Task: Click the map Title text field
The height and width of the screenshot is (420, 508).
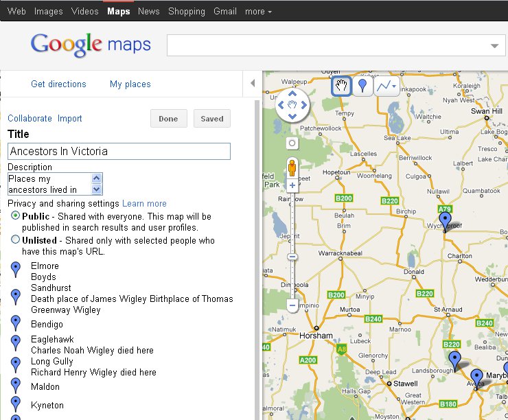Action: (x=119, y=151)
